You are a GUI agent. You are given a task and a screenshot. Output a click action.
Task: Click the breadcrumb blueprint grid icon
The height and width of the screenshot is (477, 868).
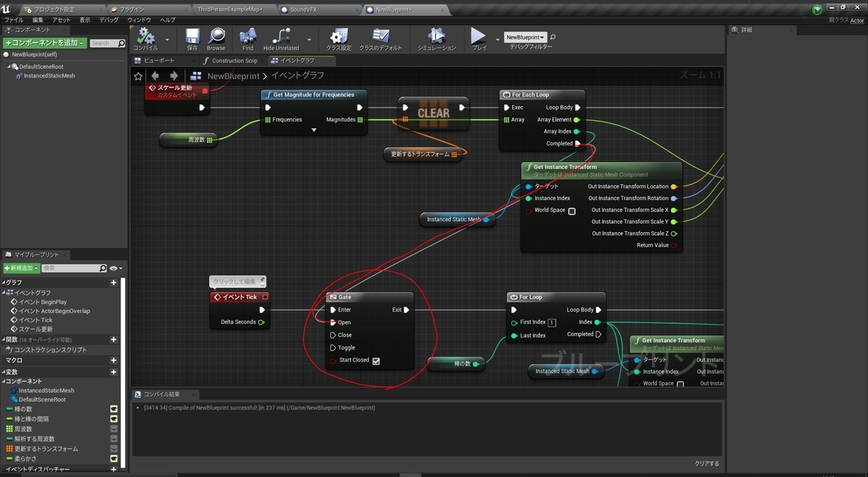click(195, 76)
